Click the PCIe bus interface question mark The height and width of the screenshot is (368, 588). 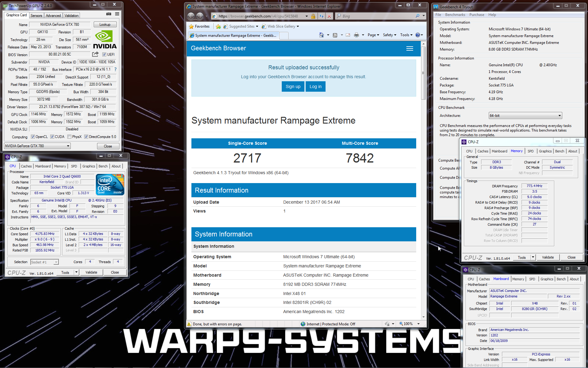point(115,69)
